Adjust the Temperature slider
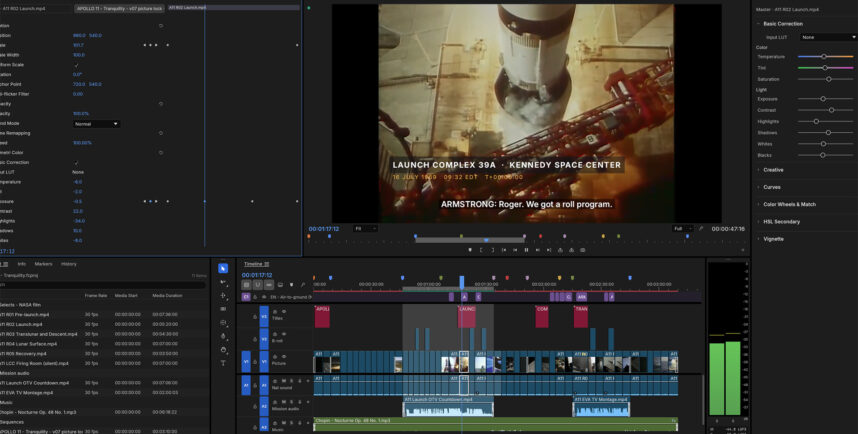 pos(825,57)
